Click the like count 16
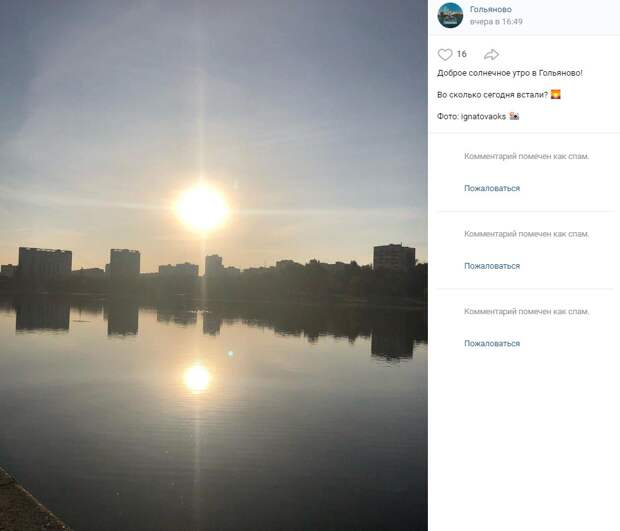This screenshot has height=531, width=620. point(462,54)
